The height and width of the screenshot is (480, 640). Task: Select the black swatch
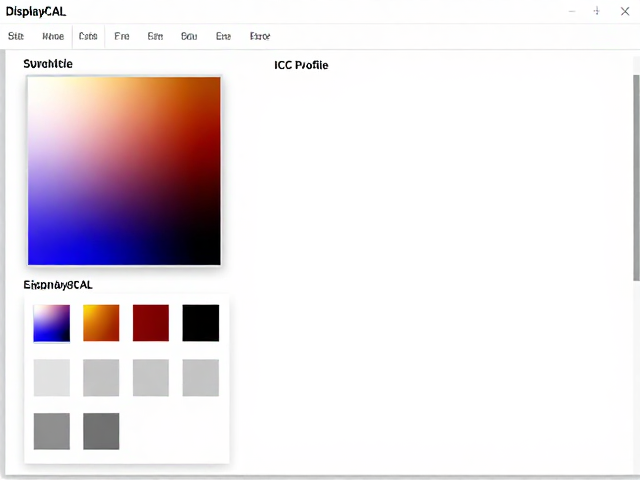[200, 323]
